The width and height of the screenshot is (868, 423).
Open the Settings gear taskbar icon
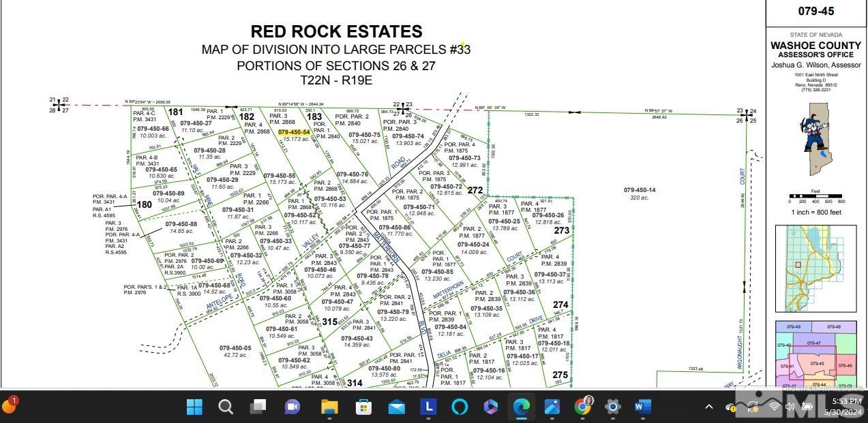(x=613, y=407)
